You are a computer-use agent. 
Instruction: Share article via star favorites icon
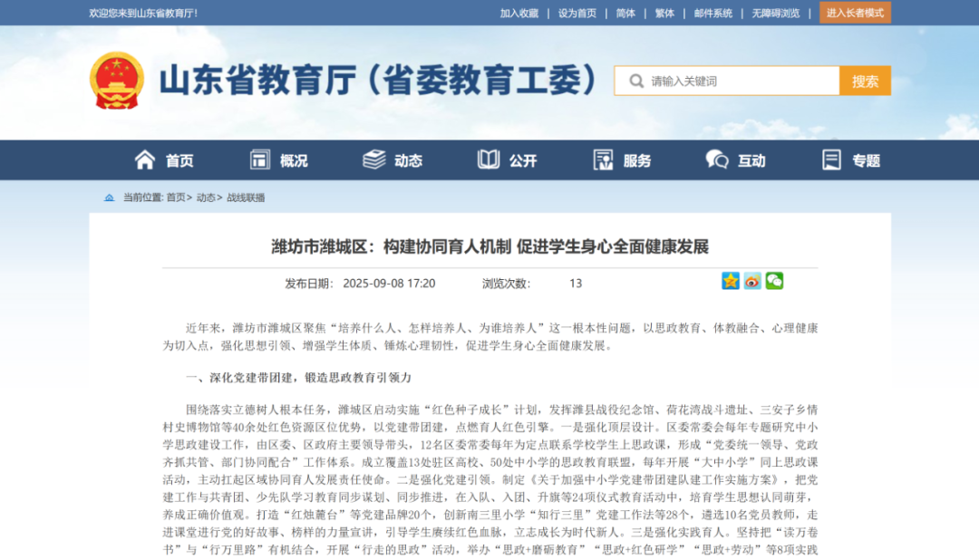731,281
